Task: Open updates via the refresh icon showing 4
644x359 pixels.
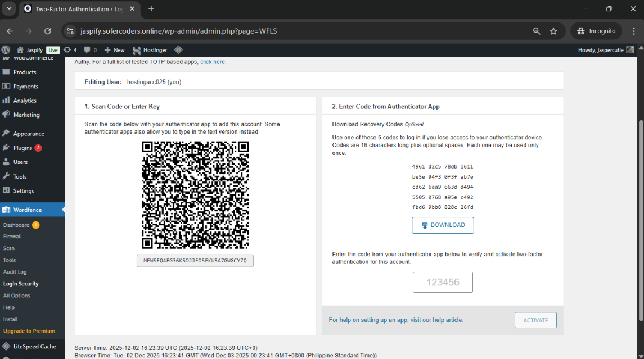Action: click(67, 50)
